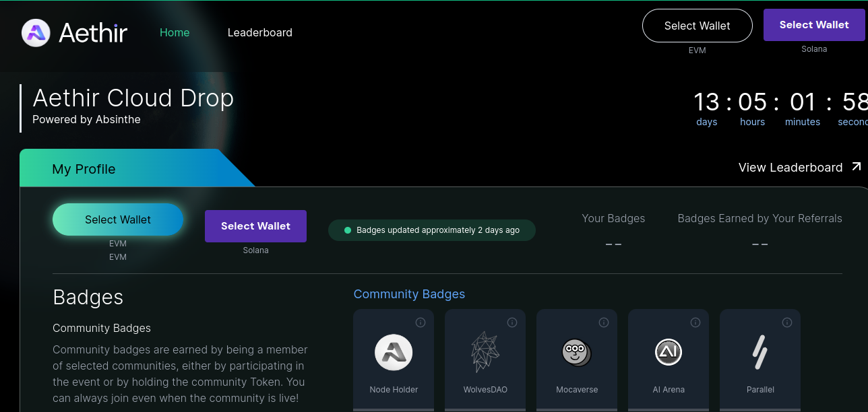Click profile EVM Select Wallet button
This screenshot has height=412, width=868.
118,219
